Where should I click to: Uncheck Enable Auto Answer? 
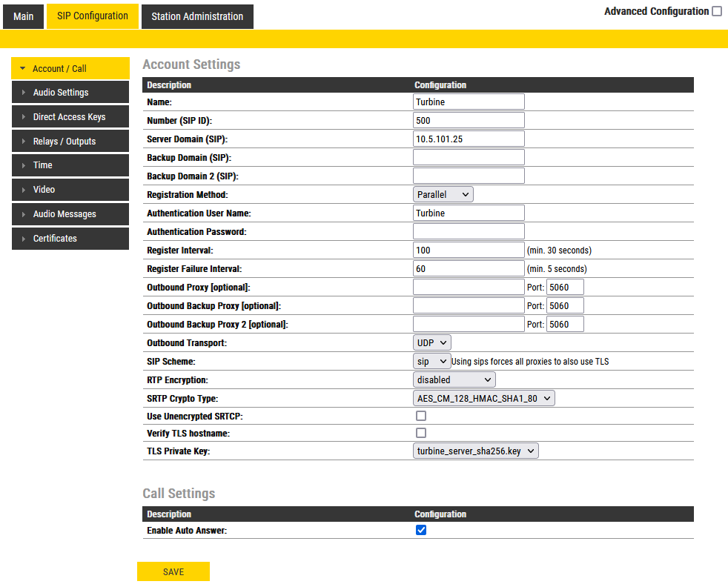(421, 530)
